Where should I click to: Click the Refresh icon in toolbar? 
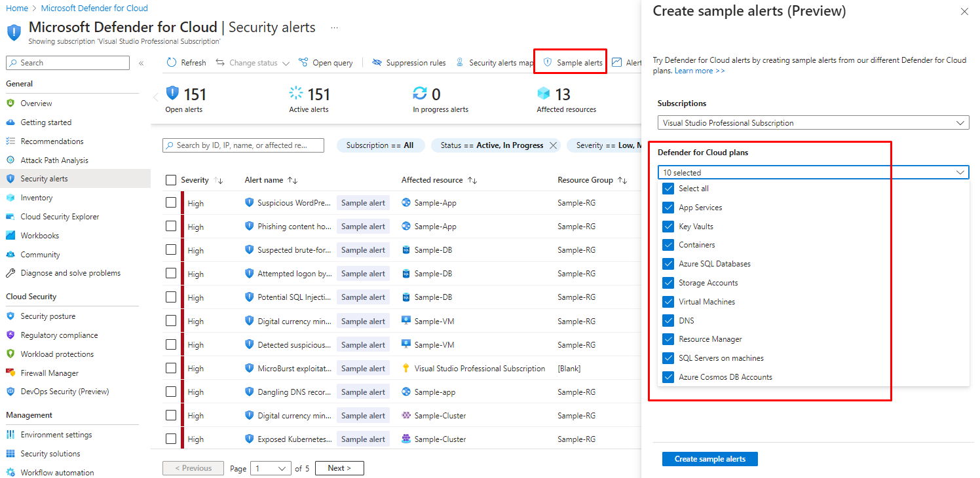tap(172, 63)
